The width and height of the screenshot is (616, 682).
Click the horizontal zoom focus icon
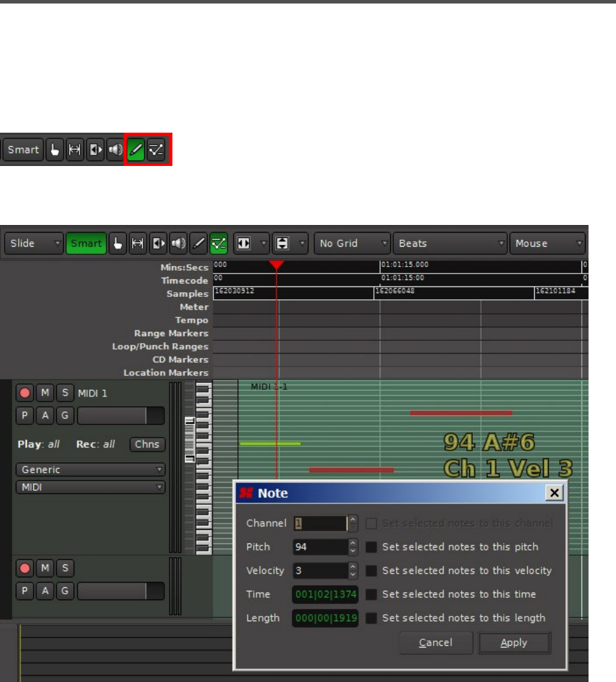click(244, 243)
